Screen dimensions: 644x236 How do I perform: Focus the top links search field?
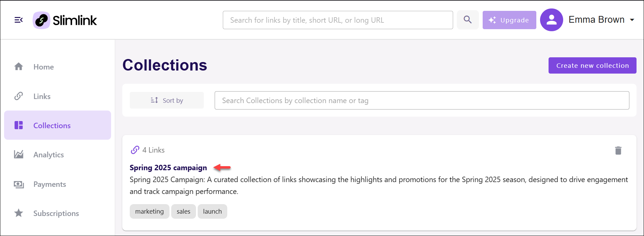tap(338, 20)
